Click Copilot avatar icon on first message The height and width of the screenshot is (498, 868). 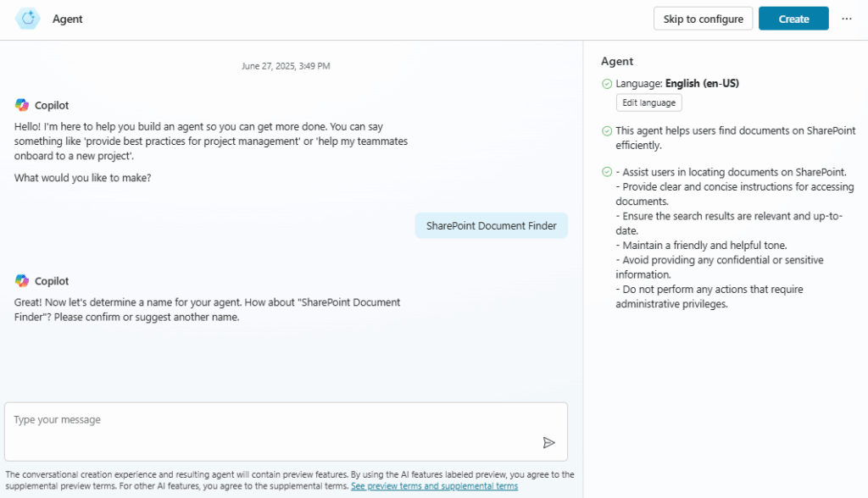point(22,105)
